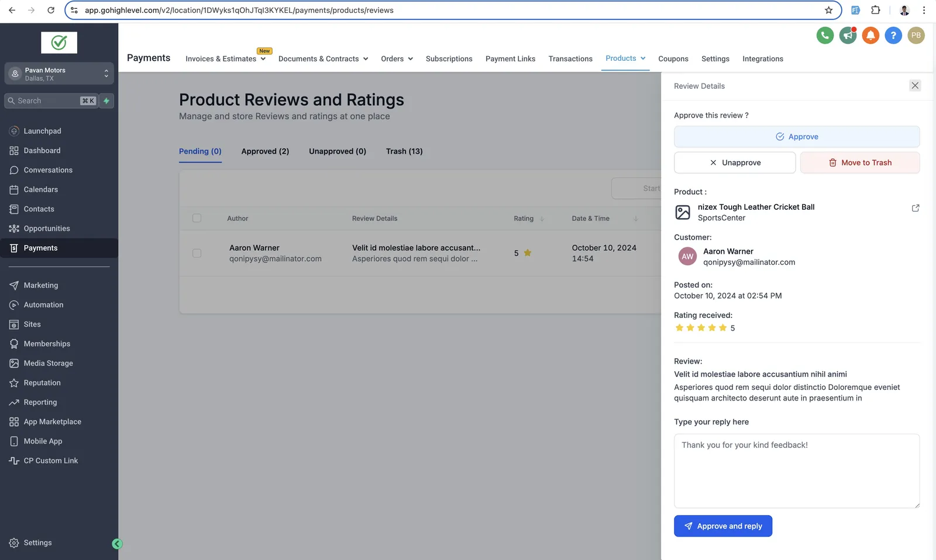Switch to the Trash (13) tab
Viewport: 936px width, 560px height.
click(x=404, y=151)
